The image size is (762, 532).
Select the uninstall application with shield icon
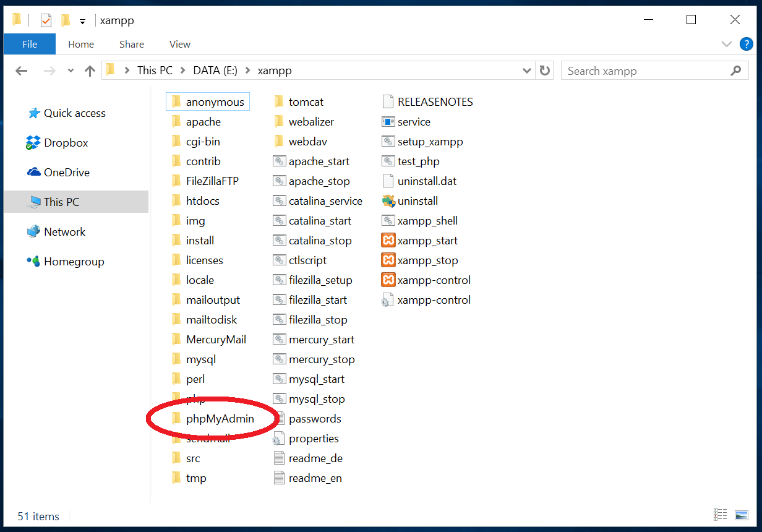tap(409, 201)
